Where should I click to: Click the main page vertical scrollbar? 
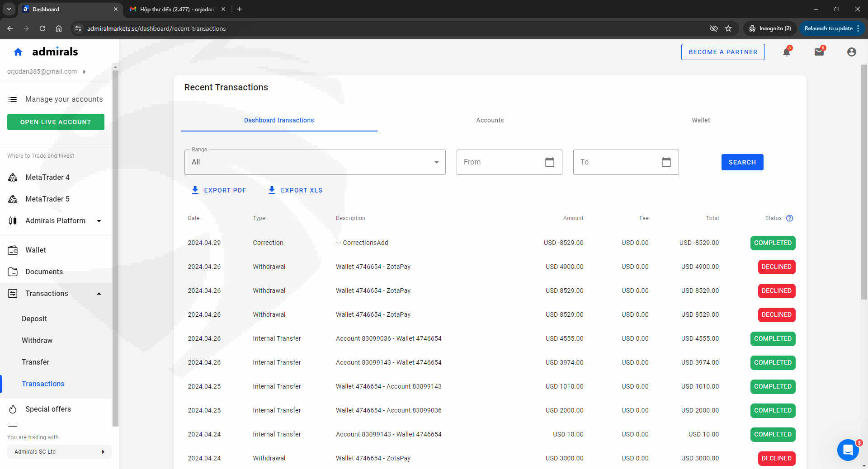click(864, 182)
